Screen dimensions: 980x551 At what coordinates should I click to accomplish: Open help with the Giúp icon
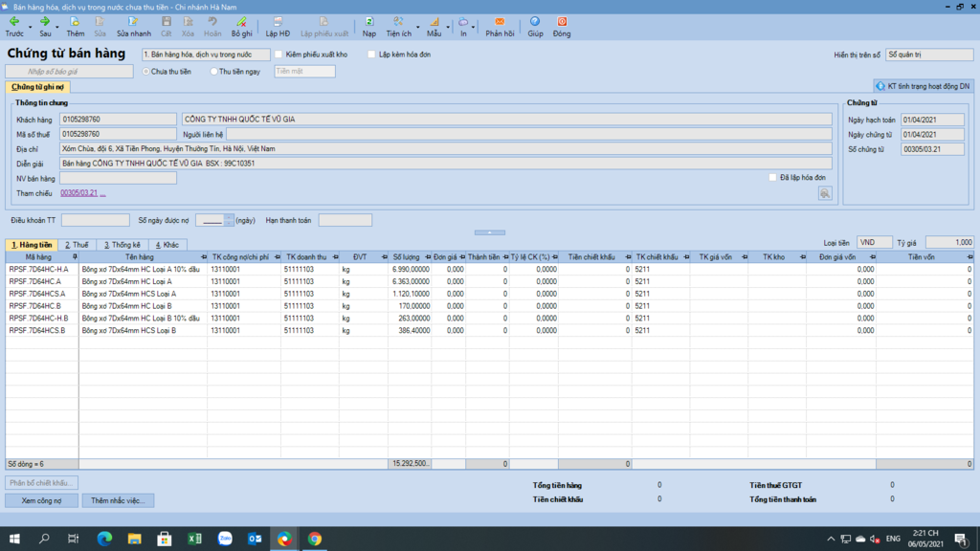(535, 27)
